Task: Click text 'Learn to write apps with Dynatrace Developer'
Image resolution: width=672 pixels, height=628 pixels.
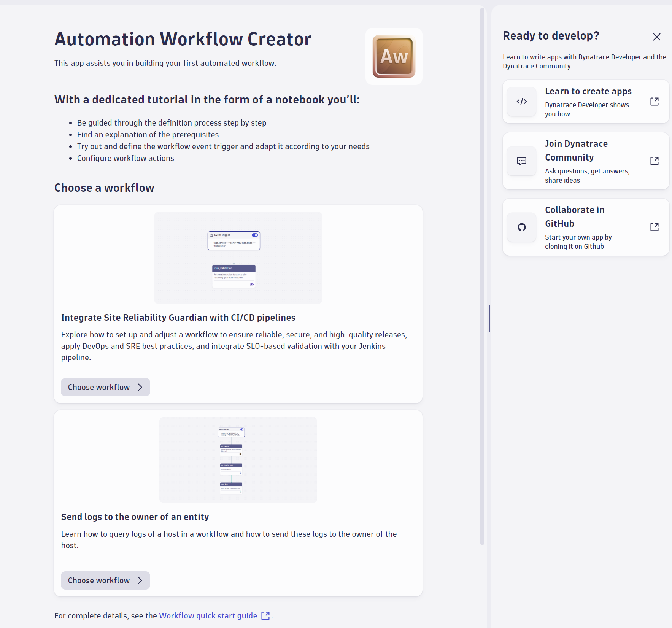Action: click(x=584, y=62)
